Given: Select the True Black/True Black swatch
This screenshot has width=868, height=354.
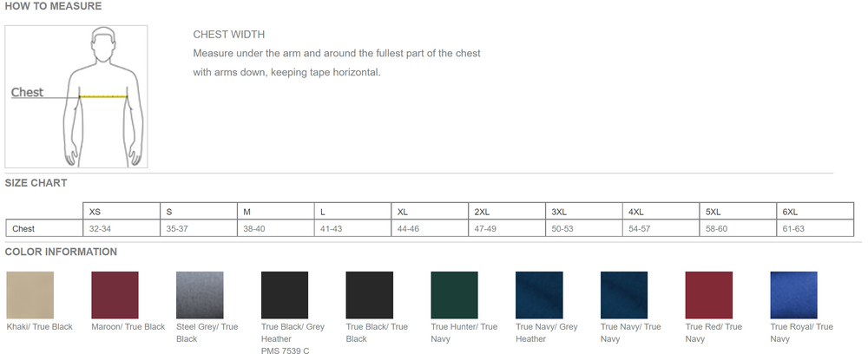Looking at the screenshot, I should click(x=369, y=295).
